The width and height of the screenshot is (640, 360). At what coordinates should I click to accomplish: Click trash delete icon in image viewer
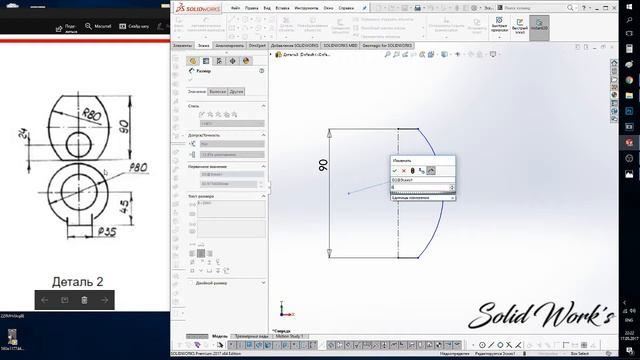(x=84, y=300)
